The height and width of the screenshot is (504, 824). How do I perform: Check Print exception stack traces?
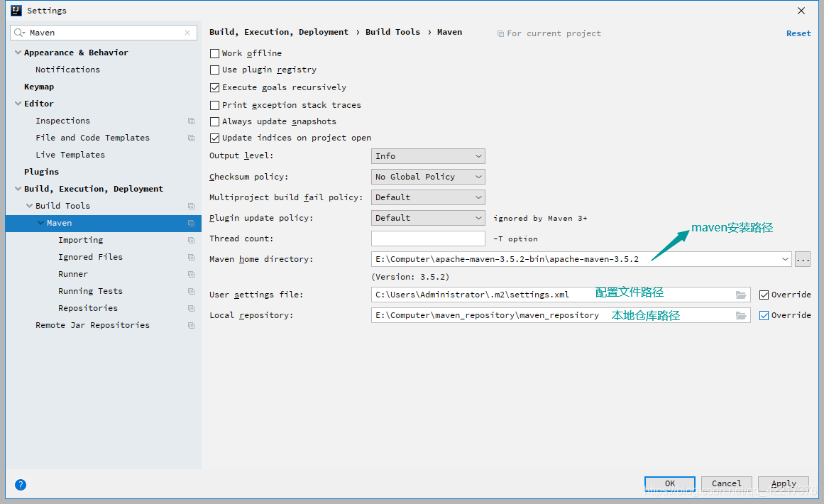click(214, 105)
